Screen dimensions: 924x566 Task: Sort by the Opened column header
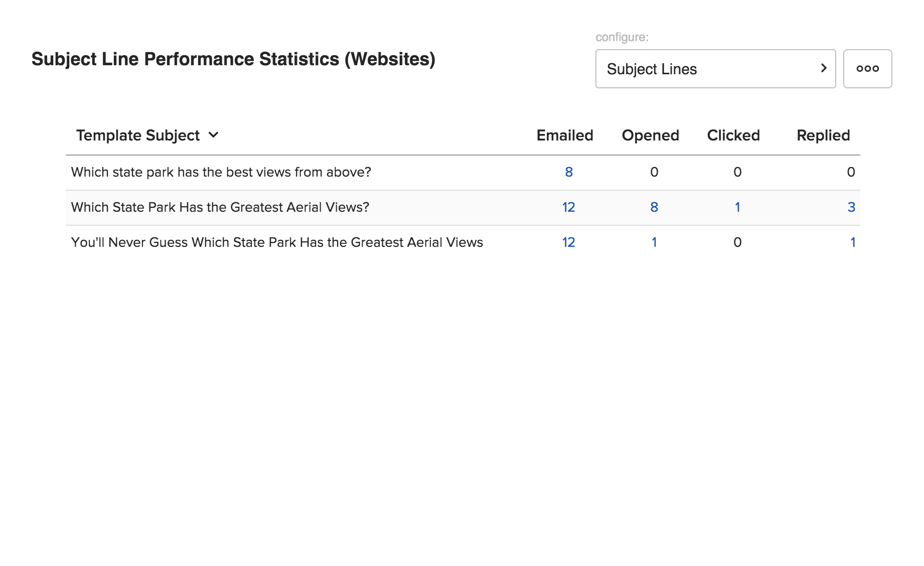point(650,135)
